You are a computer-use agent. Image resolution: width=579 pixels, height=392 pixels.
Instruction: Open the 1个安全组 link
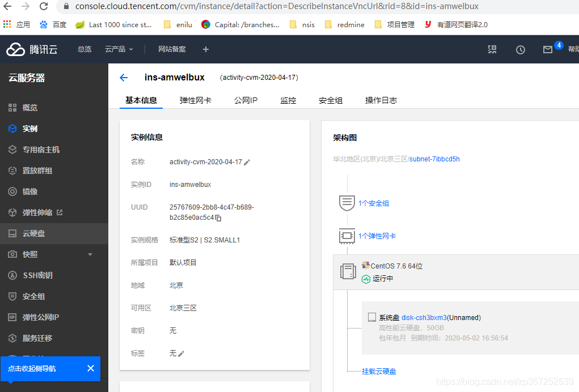coord(374,203)
